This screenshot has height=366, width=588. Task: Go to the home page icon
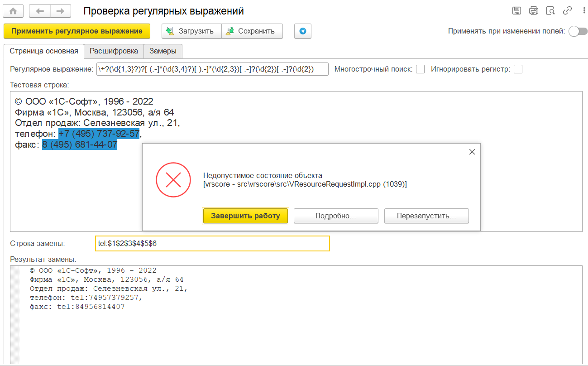point(14,10)
